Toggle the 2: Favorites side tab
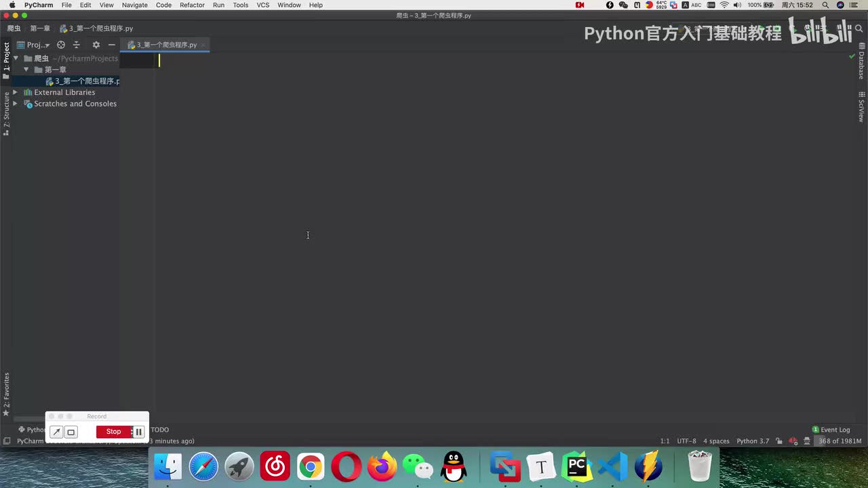 [x=6, y=394]
